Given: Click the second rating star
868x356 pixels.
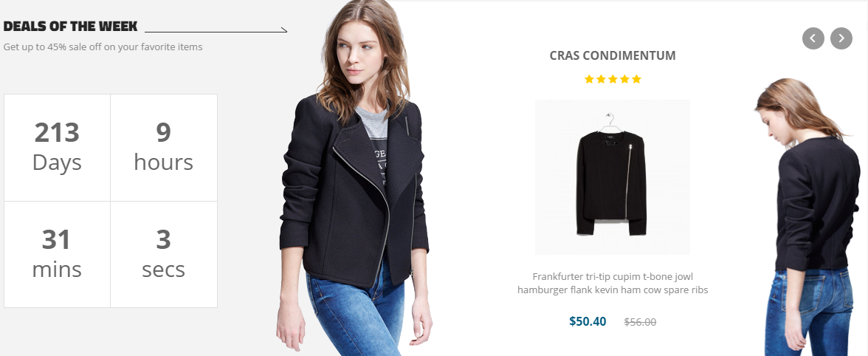Looking at the screenshot, I should tap(601, 79).
